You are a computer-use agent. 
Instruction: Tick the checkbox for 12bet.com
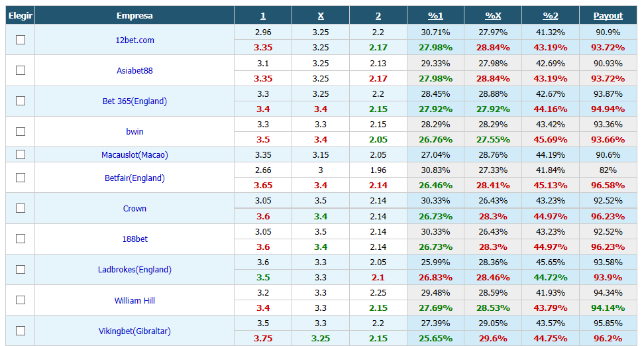tap(21, 40)
